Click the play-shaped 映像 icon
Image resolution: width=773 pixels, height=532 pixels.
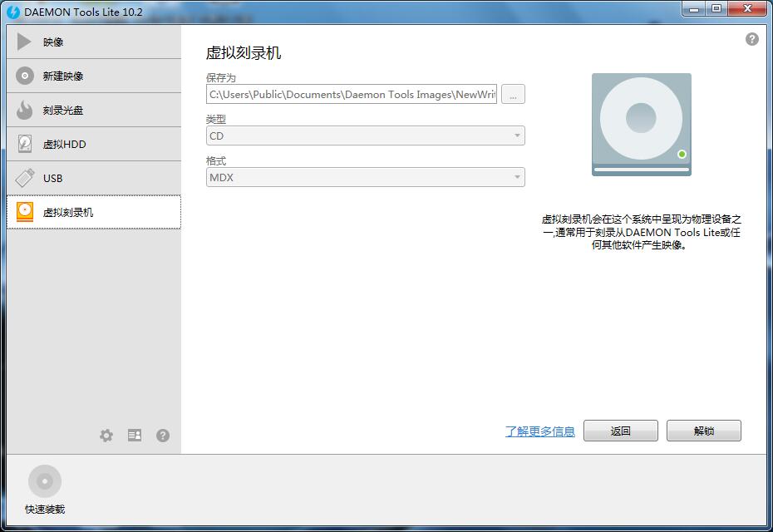24,42
